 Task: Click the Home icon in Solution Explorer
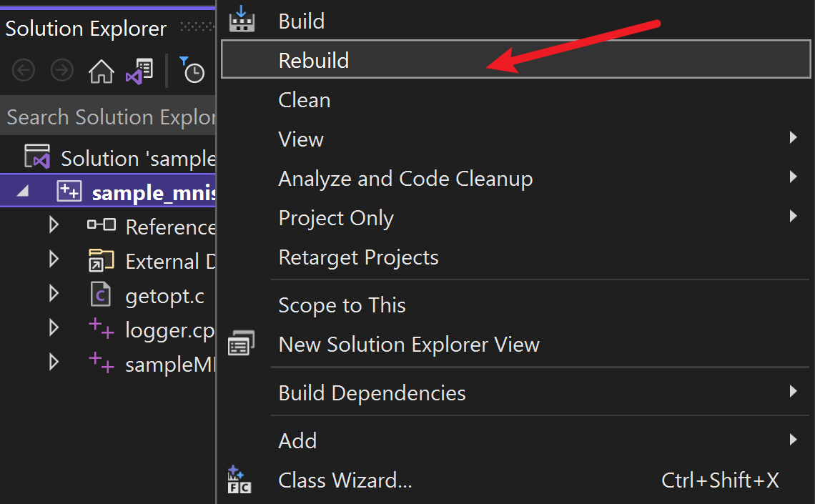tap(101, 71)
